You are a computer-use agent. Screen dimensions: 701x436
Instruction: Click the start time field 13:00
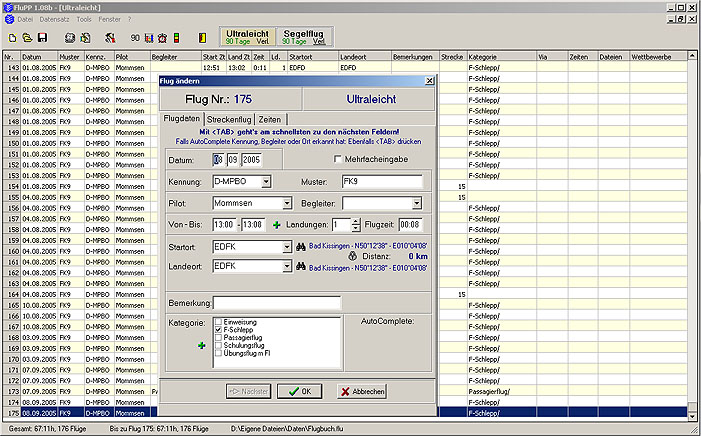tap(224, 225)
